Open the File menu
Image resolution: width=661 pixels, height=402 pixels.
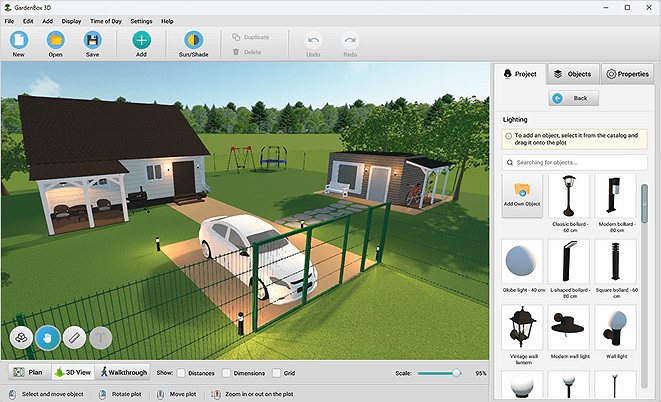click(9, 21)
